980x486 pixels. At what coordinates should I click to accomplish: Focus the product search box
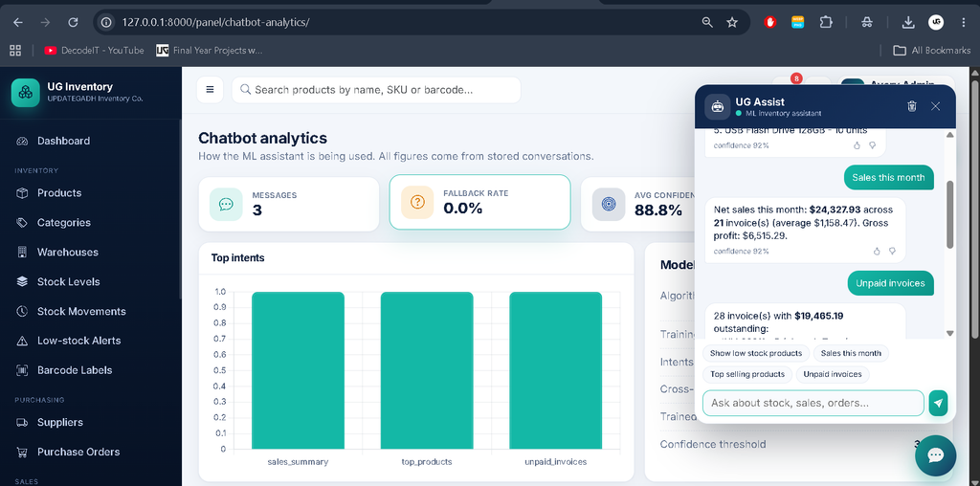tap(376, 90)
